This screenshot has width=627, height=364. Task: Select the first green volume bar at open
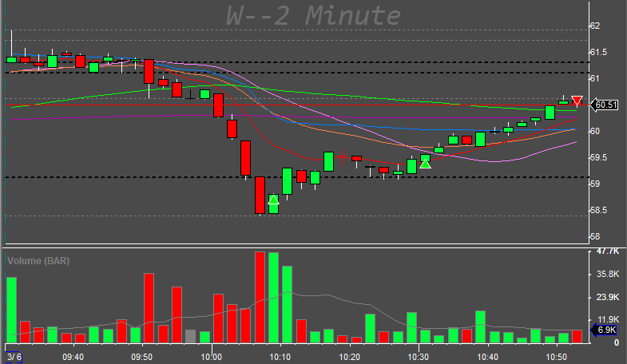pyautogui.click(x=12, y=310)
